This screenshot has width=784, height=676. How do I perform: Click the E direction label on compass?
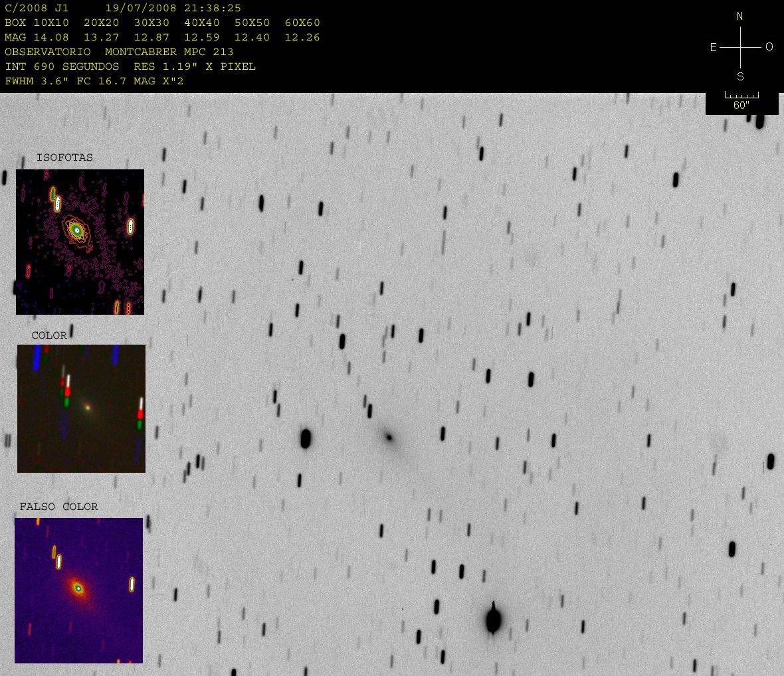pyautogui.click(x=714, y=47)
